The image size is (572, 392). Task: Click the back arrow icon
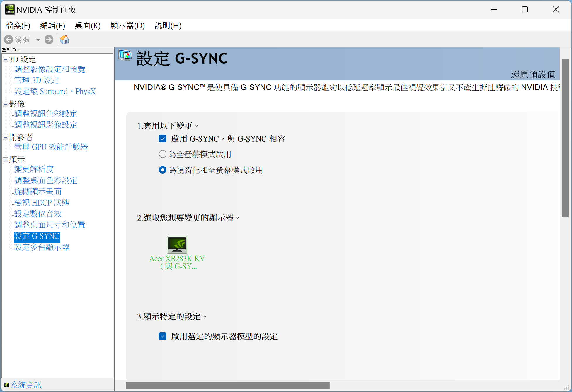[x=8, y=40]
